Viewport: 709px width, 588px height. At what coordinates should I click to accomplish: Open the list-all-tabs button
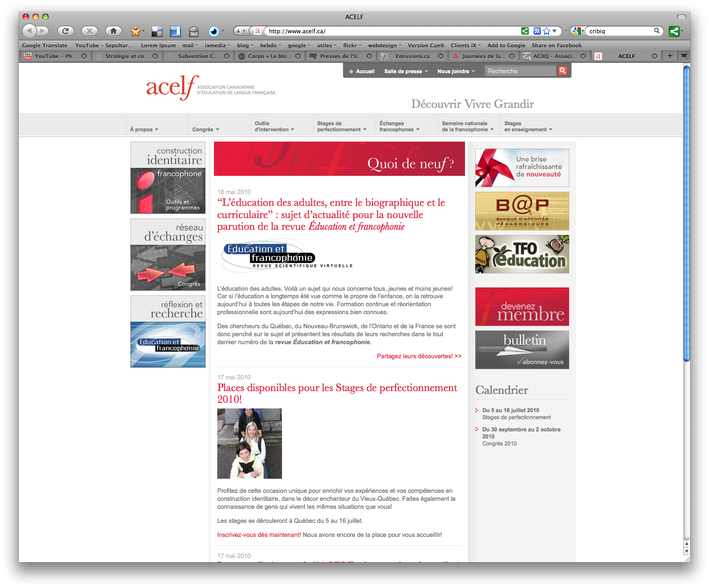pos(684,56)
